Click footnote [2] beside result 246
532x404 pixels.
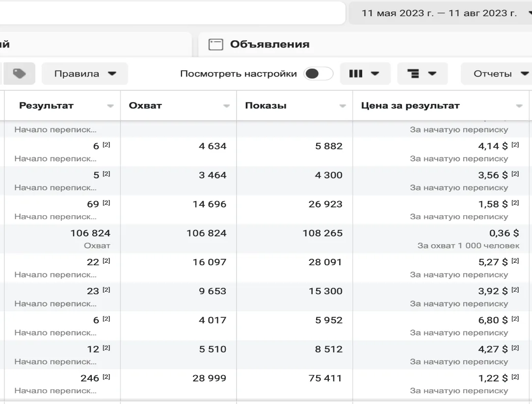click(106, 377)
